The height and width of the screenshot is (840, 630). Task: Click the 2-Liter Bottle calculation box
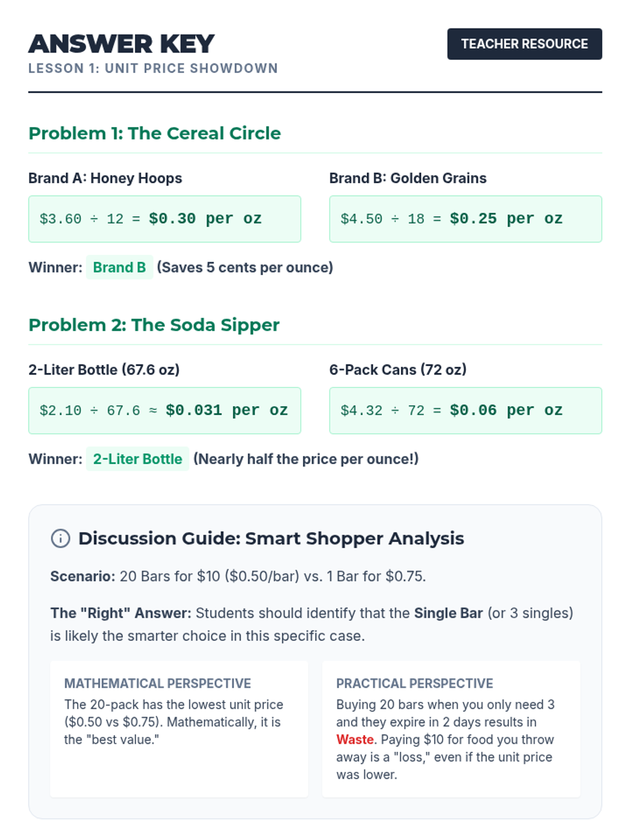pyautogui.click(x=165, y=411)
